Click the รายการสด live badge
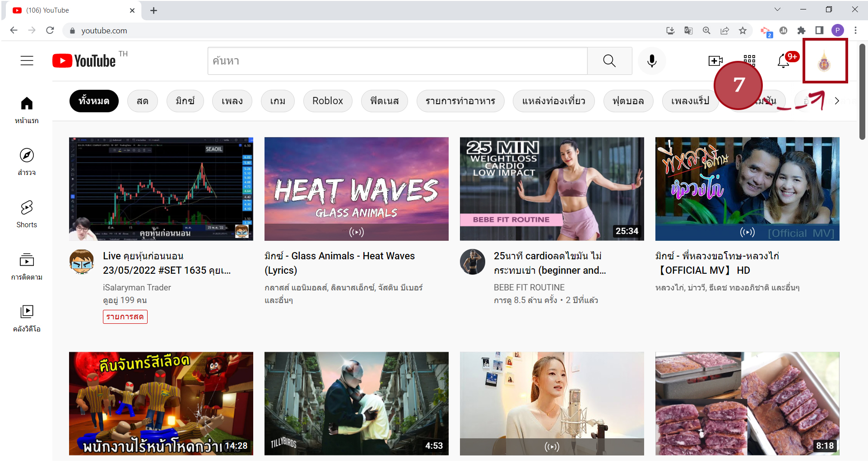The height and width of the screenshot is (469, 868). point(125,317)
